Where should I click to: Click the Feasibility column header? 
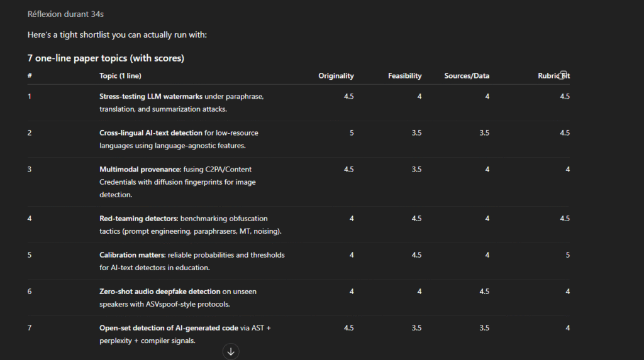[404, 76]
